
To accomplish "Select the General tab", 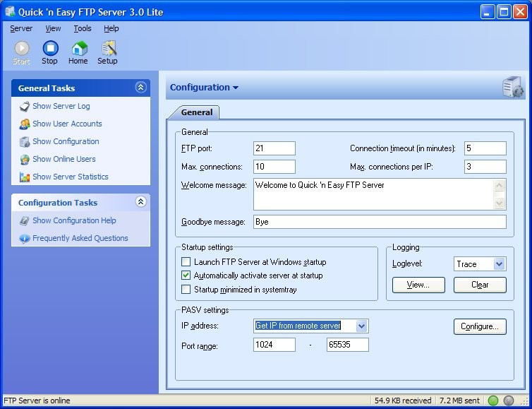I will [197, 112].
